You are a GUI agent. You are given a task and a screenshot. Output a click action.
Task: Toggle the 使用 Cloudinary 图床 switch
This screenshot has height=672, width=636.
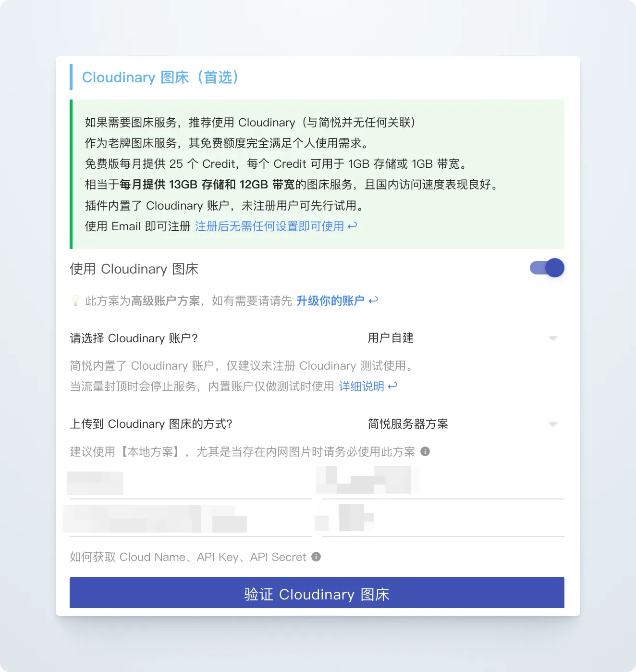coord(547,268)
